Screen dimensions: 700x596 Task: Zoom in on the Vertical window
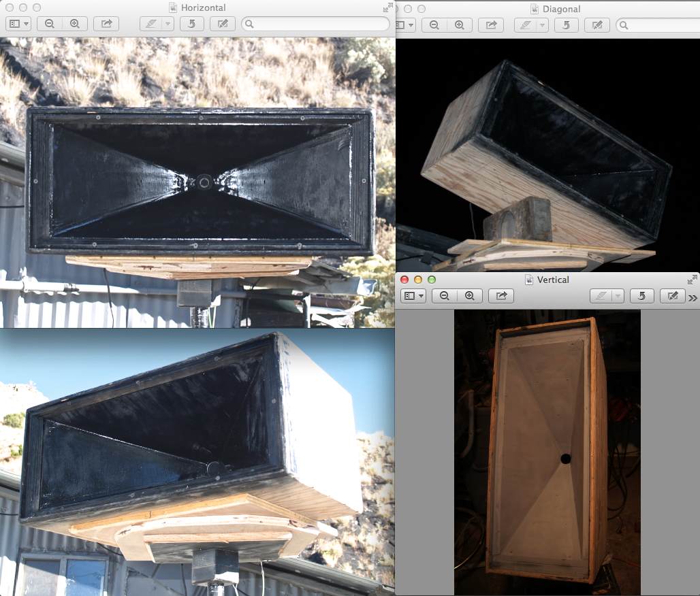click(470, 296)
